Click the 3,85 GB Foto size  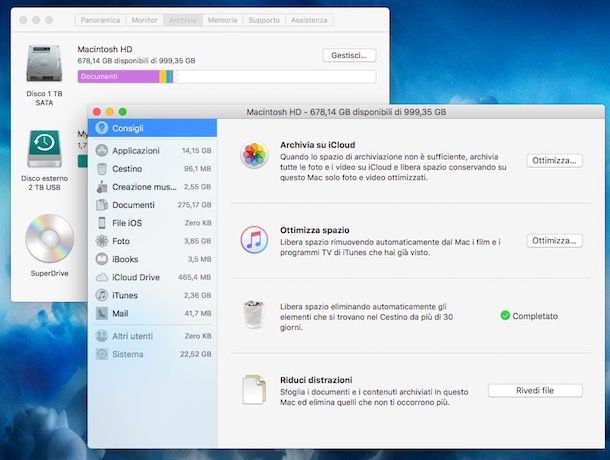point(197,241)
